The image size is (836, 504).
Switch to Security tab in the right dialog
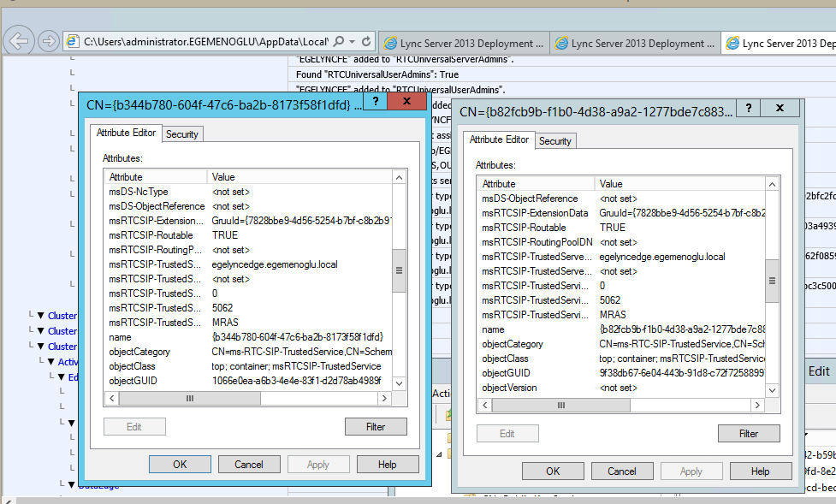[554, 140]
